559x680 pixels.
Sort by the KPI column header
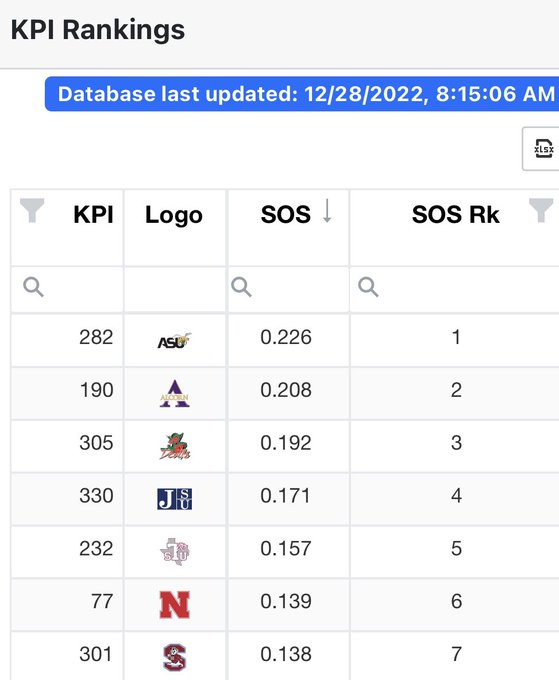pyautogui.click(x=93, y=215)
